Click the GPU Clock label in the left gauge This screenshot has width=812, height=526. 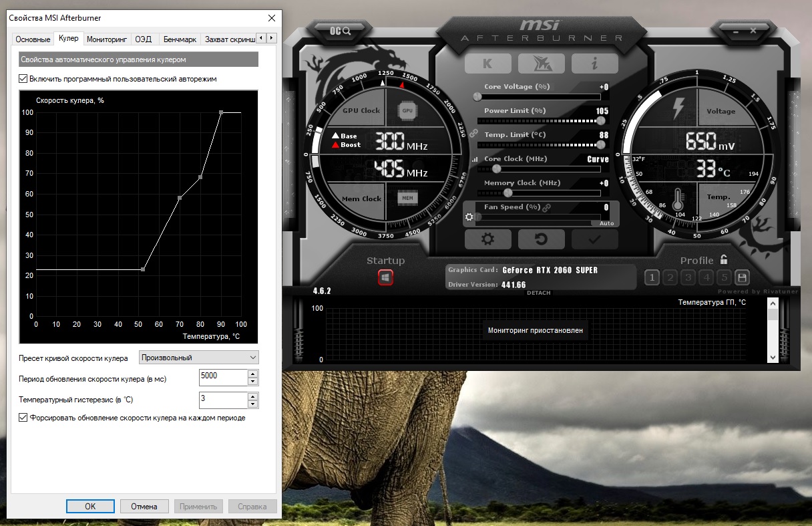pyautogui.click(x=361, y=111)
